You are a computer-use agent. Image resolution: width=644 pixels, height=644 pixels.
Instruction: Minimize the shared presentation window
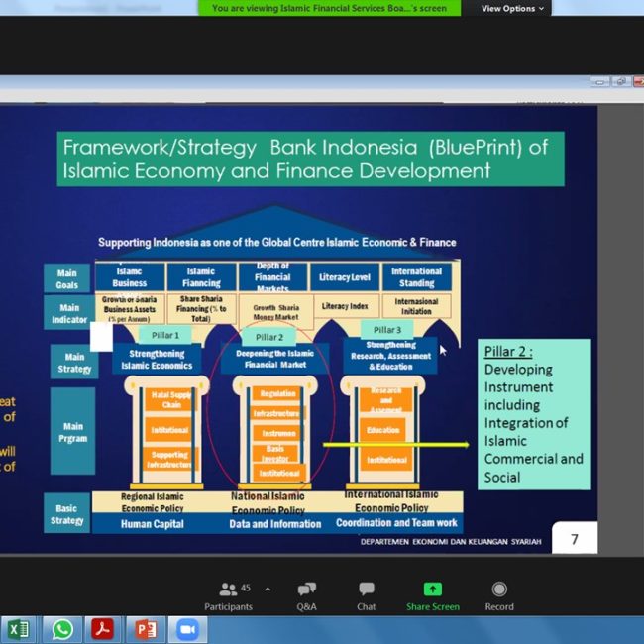pyautogui.click(x=599, y=82)
